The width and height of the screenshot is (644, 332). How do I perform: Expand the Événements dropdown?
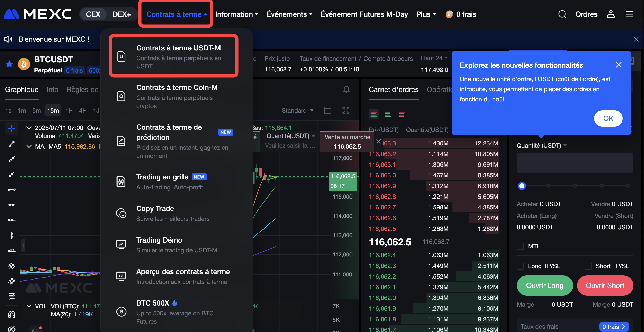(289, 14)
